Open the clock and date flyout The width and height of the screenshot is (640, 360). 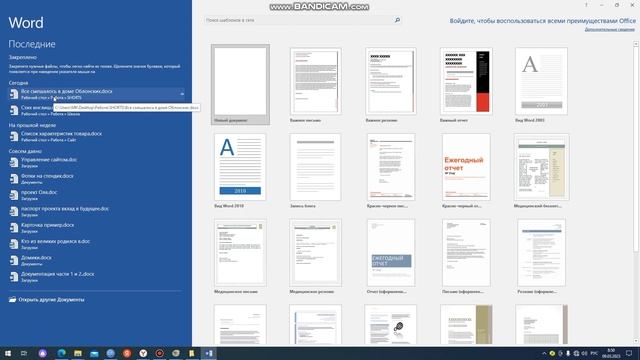611,353
